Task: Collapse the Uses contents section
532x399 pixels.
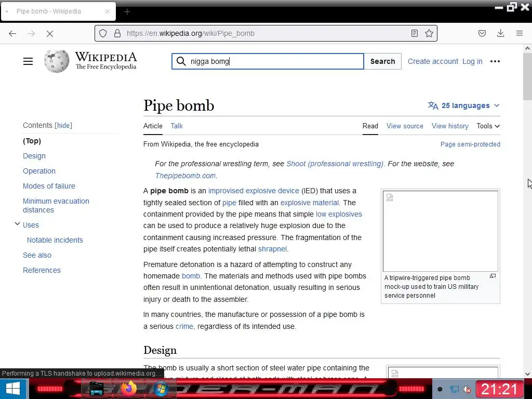Action: [17, 224]
